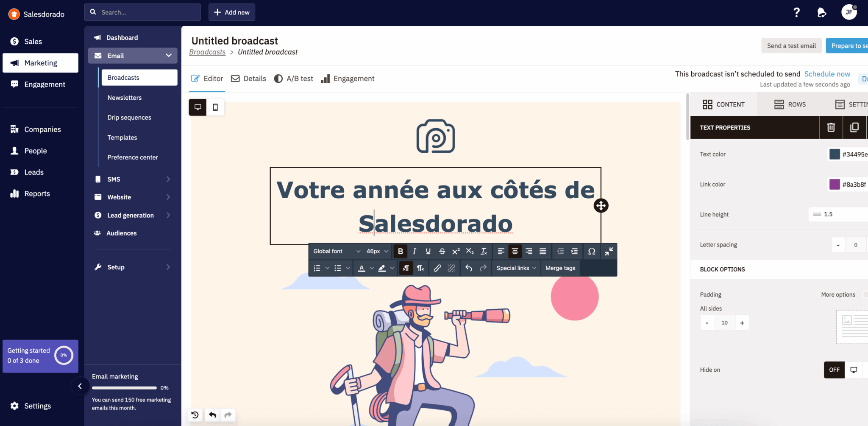The image size is (868, 426).
Task: Toggle Bold formatting off
Action: coord(401,251)
